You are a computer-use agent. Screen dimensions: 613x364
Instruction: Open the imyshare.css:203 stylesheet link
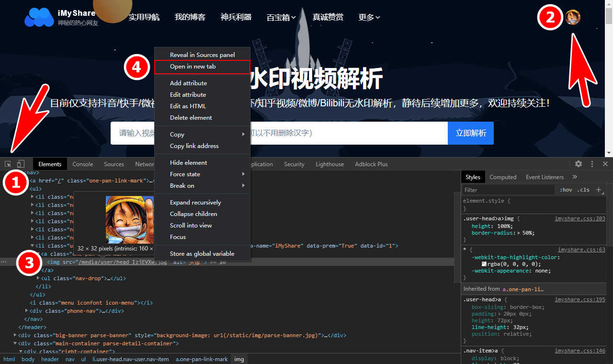(x=580, y=218)
